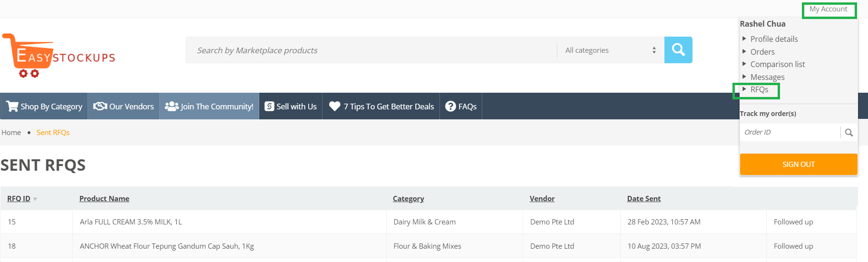The image size is (868, 262).
Task: Open Profile details from account menu
Action: pyautogui.click(x=774, y=39)
